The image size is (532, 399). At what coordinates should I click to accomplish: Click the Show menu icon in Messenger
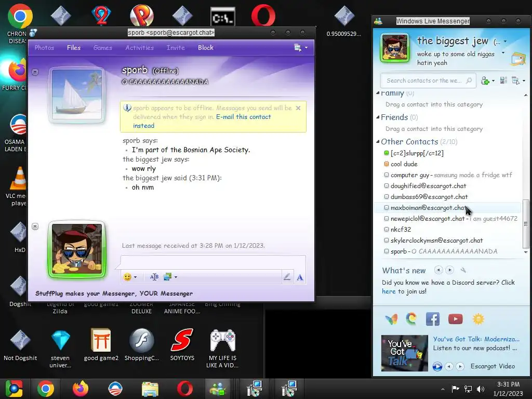click(516, 81)
